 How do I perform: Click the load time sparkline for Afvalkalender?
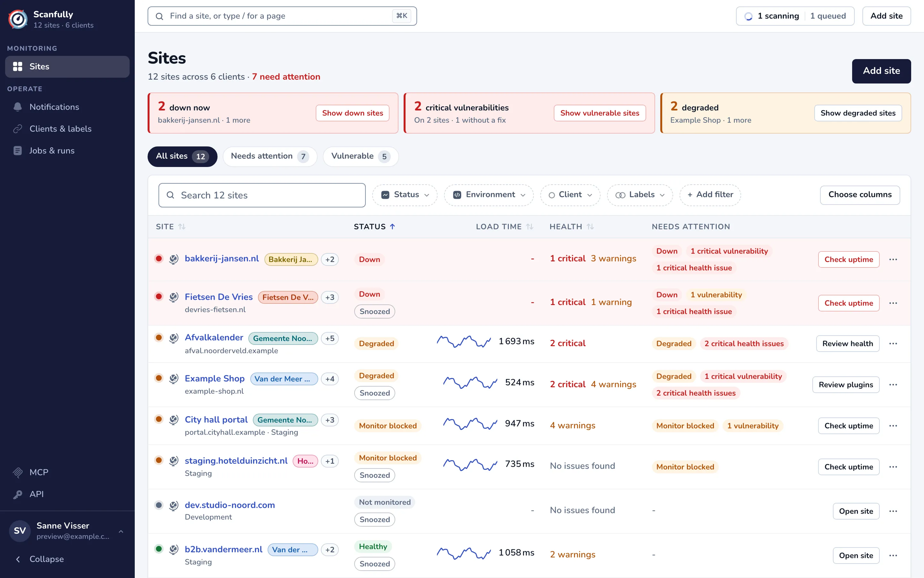[464, 341]
